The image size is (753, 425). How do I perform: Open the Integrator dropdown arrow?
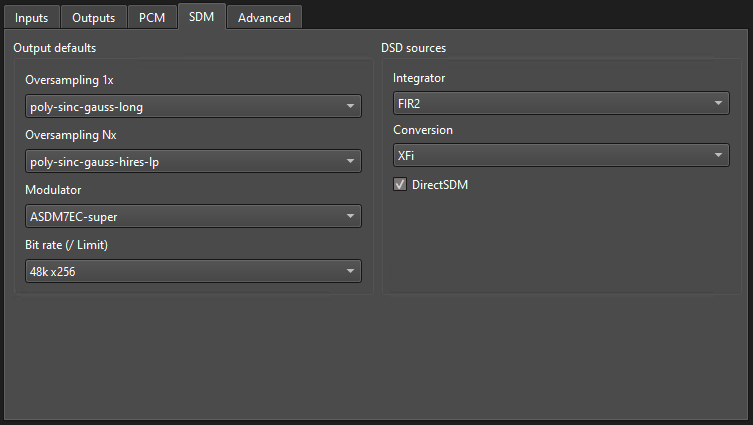[718, 103]
